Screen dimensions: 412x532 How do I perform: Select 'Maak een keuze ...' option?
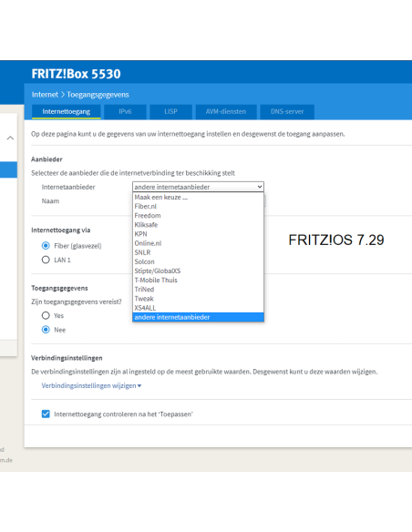(x=198, y=197)
